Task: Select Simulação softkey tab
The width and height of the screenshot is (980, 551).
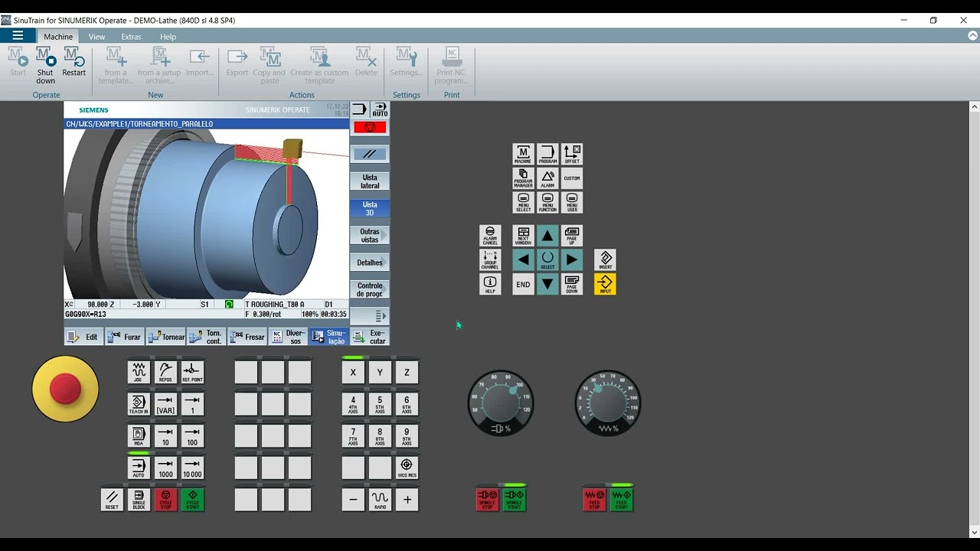Action: (329, 337)
